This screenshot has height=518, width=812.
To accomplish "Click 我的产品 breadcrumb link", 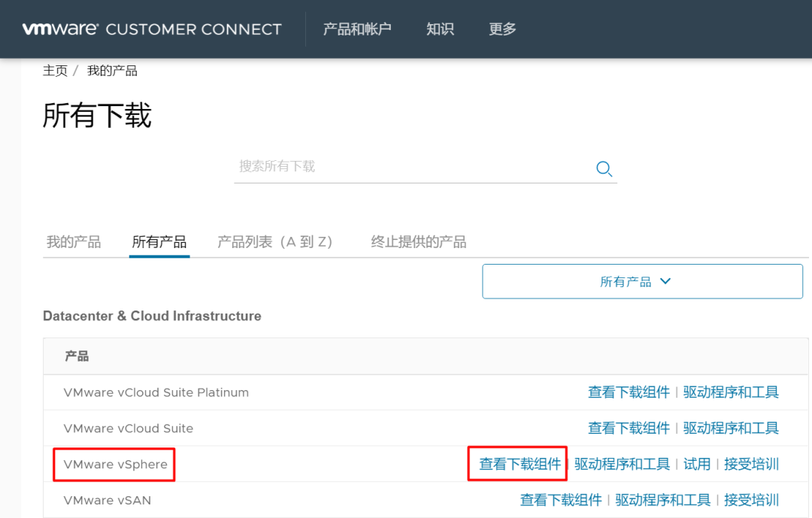I will (112, 71).
